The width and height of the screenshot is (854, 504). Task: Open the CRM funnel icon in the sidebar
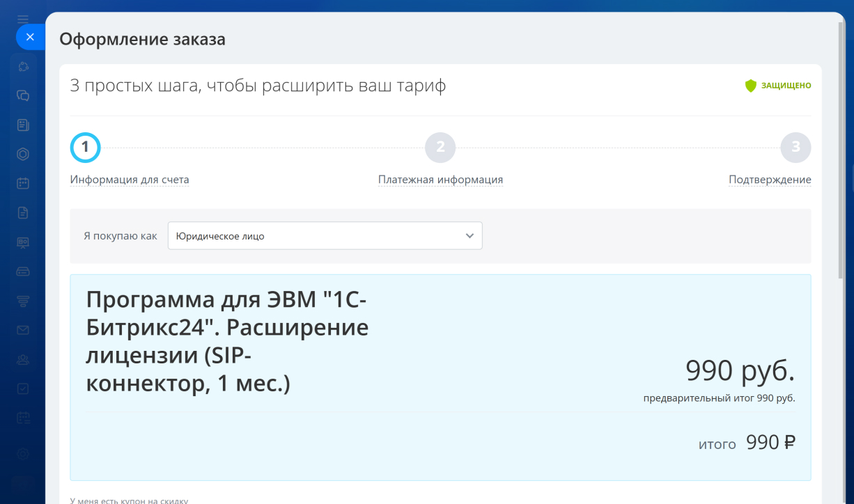pyautogui.click(x=23, y=301)
